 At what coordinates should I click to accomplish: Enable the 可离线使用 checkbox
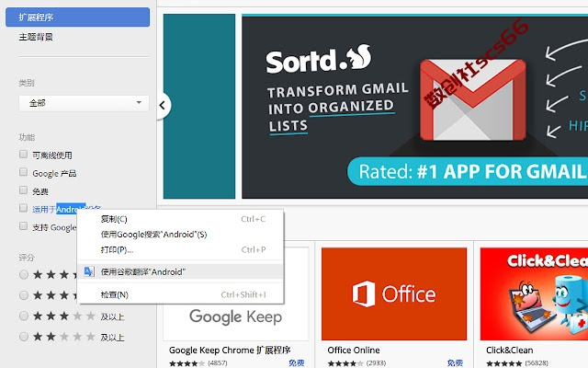click(23, 155)
